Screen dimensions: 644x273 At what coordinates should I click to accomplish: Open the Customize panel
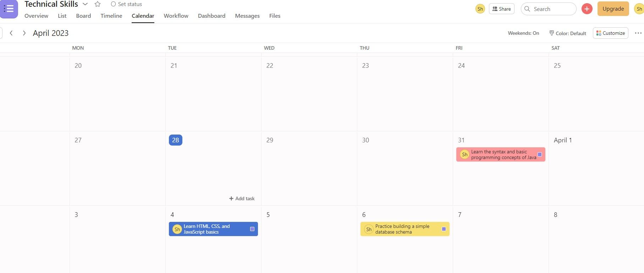[611, 33]
